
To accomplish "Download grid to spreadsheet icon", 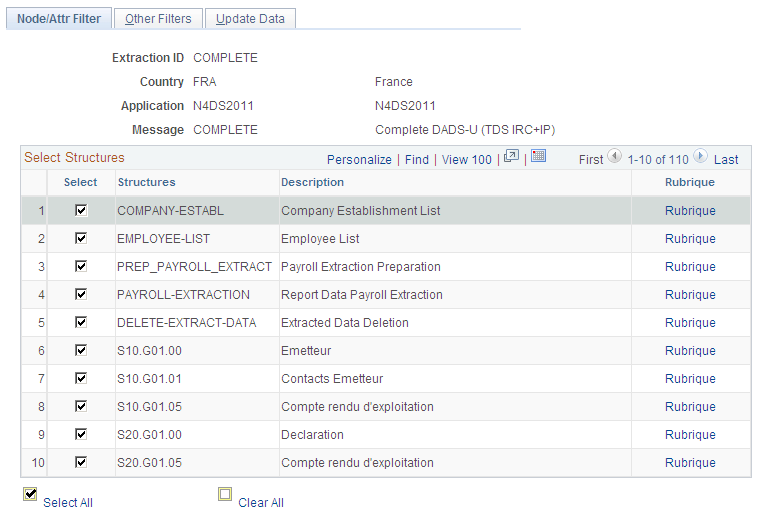I will pyautogui.click(x=538, y=156).
